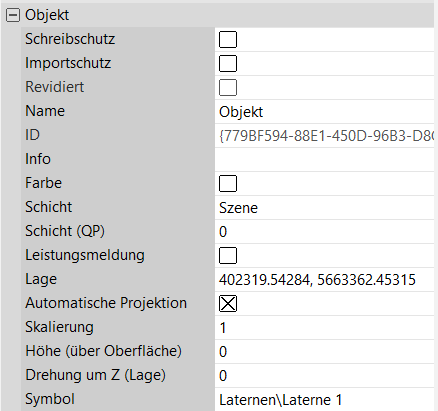
Task: Select the Schicht (QP) value field
Action: 324,232
